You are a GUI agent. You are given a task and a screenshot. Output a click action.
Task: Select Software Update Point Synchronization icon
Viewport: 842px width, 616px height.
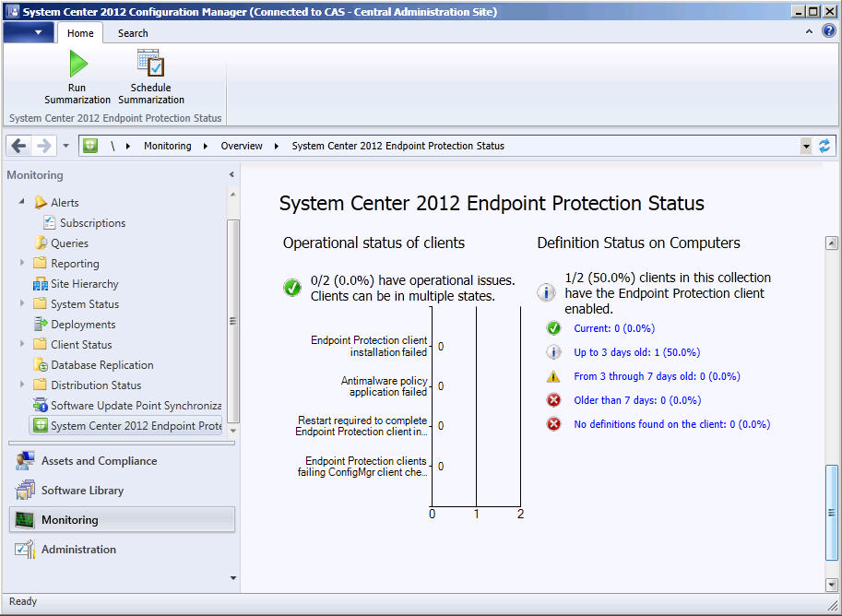click(41, 405)
